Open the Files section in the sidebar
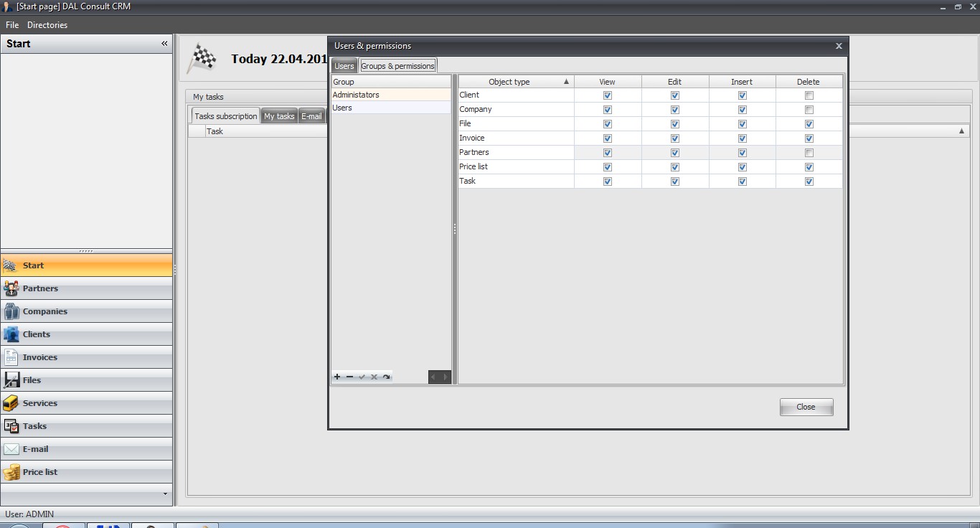This screenshot has width=980, height=528. 86,380
